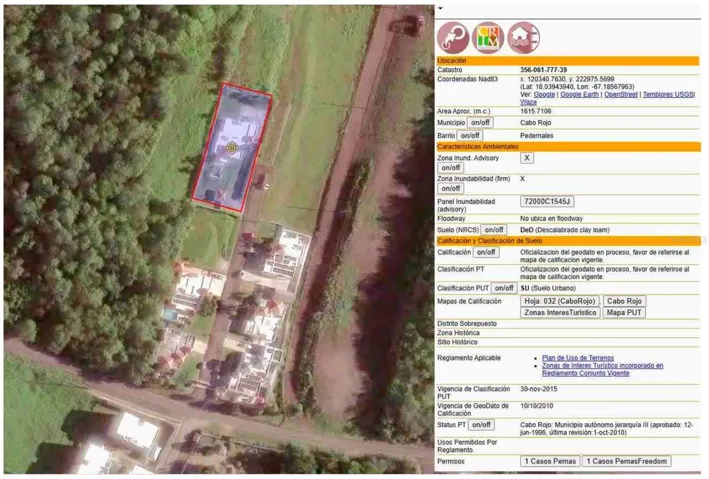
Task: Toggle the Barrio layer on/off
Action: [470, 135]
